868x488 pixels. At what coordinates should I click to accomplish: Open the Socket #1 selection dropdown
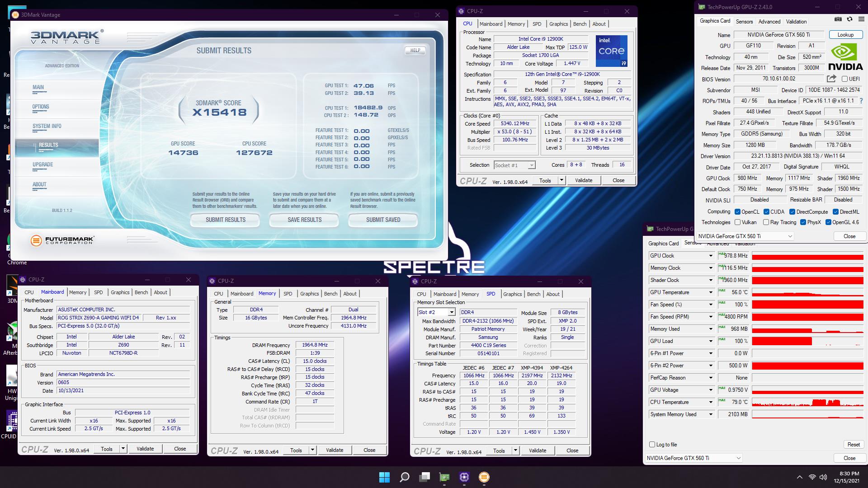click(515, 165)
